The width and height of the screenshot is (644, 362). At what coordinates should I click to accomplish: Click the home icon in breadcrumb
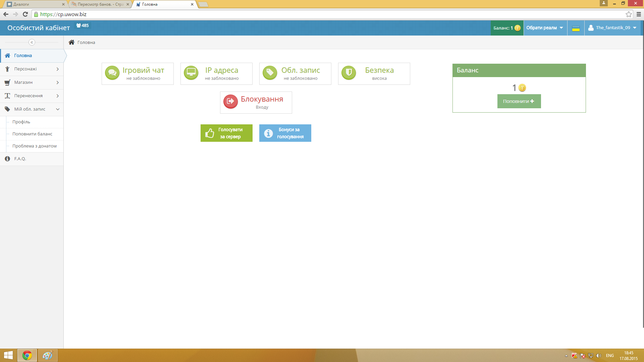click(71, 42)
